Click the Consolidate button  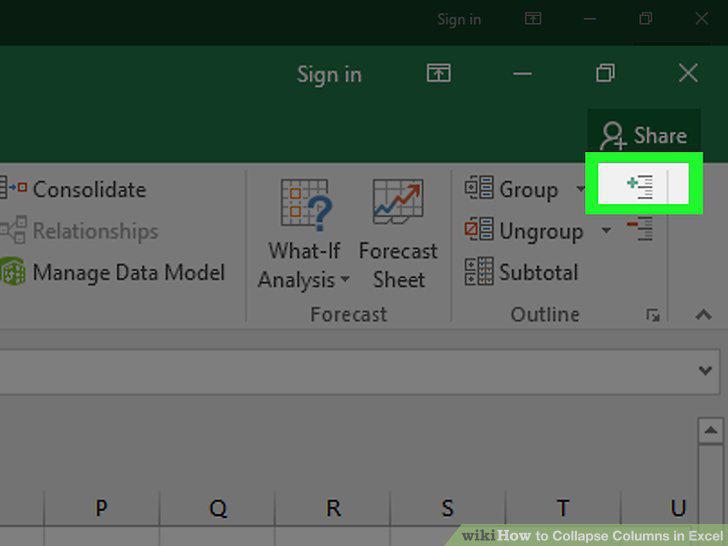(x=73, y=189)
